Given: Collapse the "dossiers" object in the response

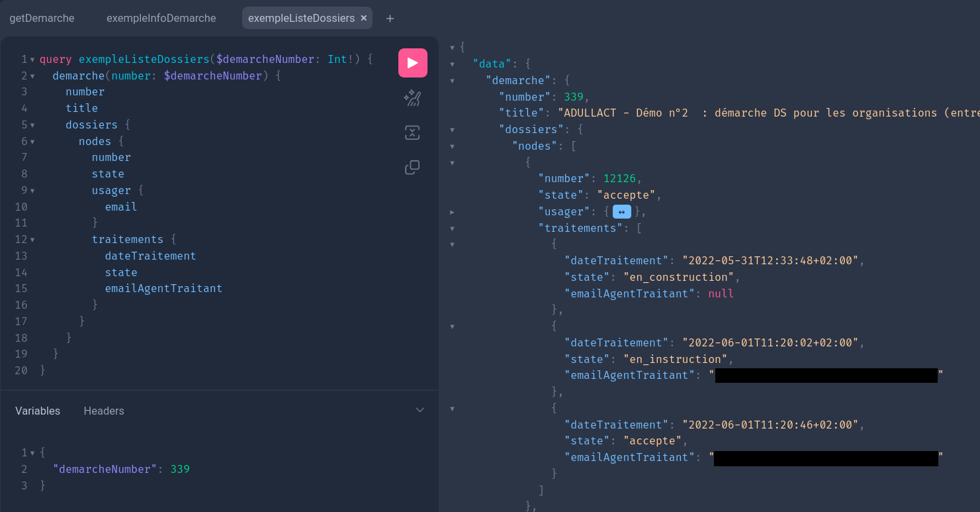Looking at the screenshot, I should point(452,130).
